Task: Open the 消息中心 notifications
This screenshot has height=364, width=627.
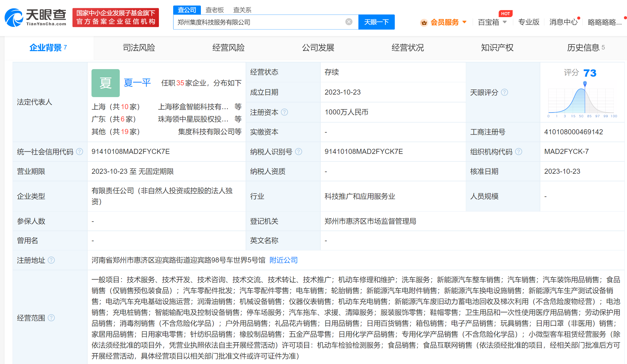Action: click(x=563, y=22)
